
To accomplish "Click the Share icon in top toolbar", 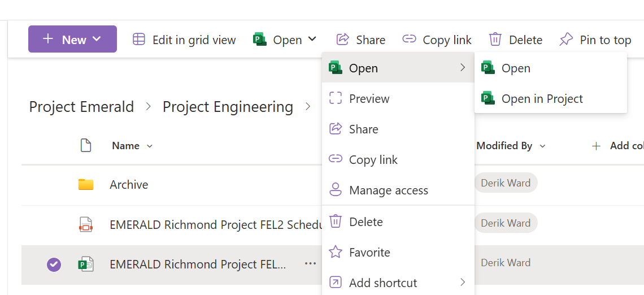I will click(342, 39).
